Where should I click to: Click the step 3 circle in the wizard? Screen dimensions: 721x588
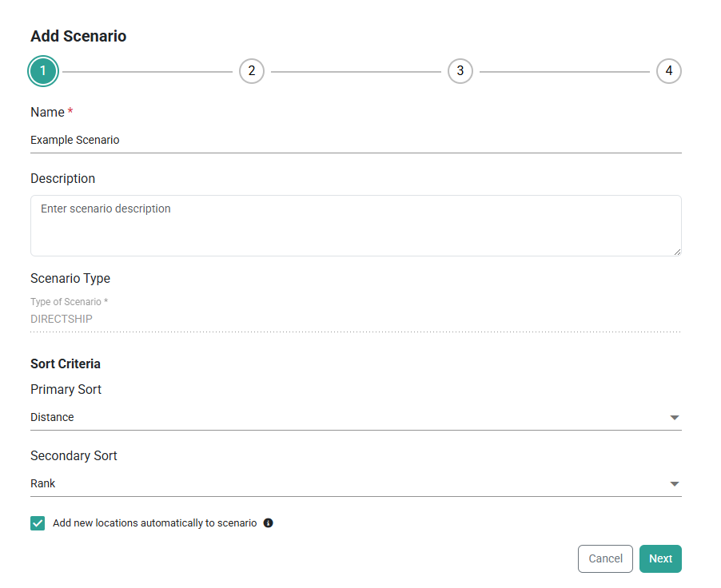(x=460, y=70)
